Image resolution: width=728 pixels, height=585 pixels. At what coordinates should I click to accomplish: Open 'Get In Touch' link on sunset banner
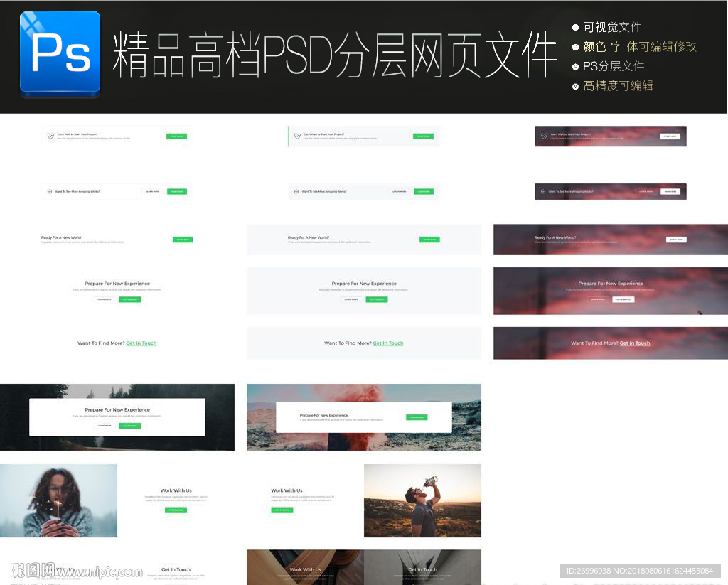[x=635, y=343]
